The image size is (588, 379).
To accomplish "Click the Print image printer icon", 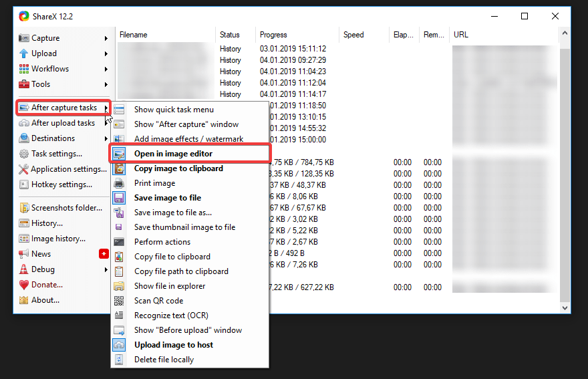I will [x=119, y=183].
